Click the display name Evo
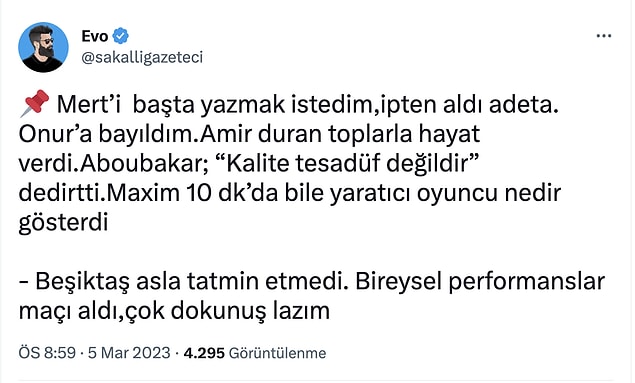Screen dimensions: 635x383 (x=95, y=36)
